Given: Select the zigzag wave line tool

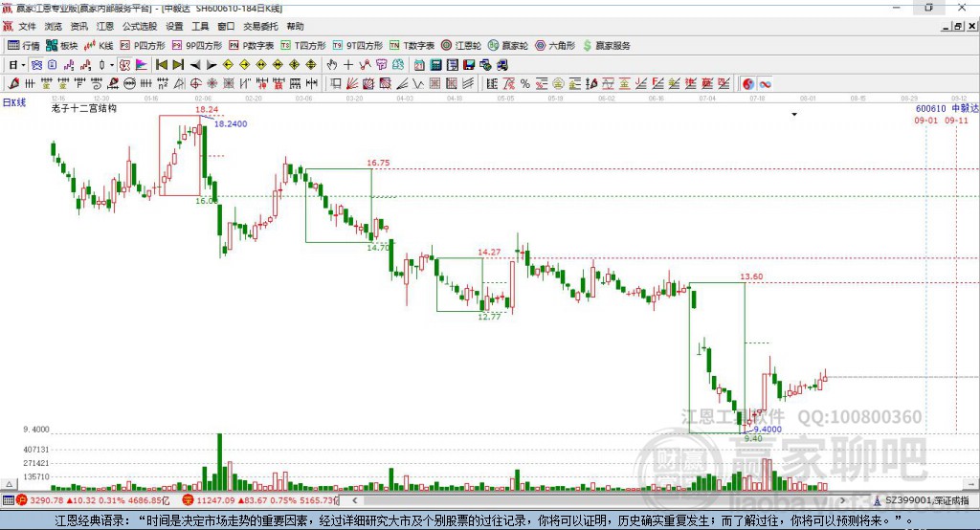Looking at the screenshot, I should (418, 84).
